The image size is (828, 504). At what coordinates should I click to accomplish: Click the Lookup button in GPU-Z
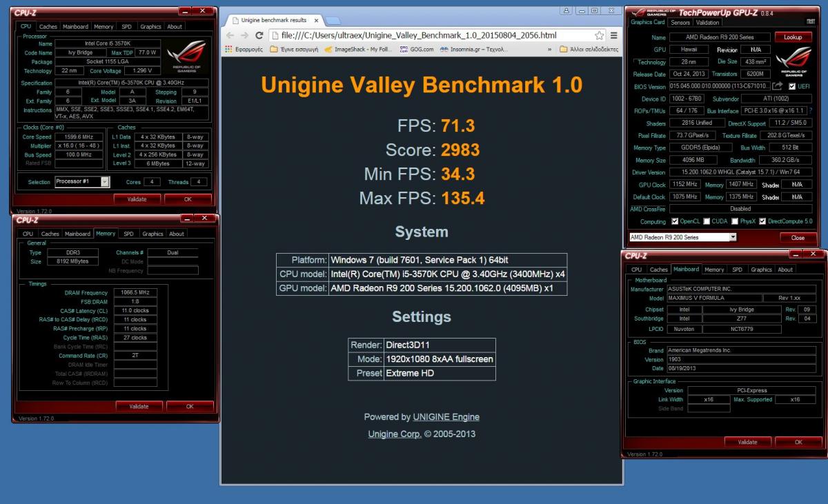click(793, 37)
